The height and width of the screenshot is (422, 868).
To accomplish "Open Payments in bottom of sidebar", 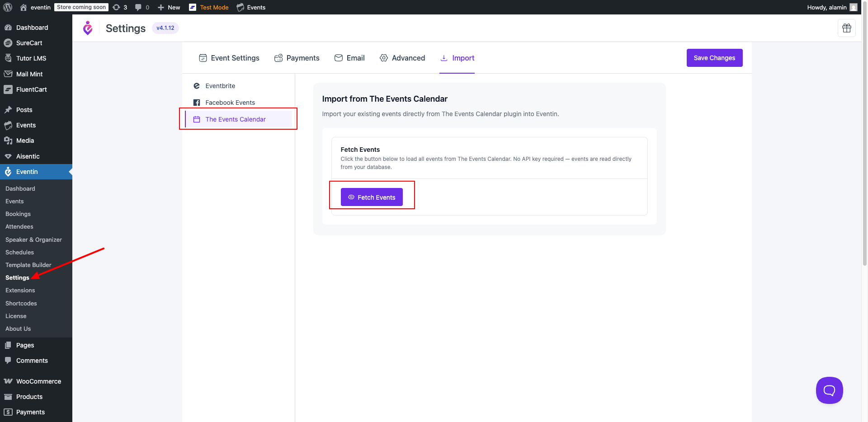I will (36, 412).
